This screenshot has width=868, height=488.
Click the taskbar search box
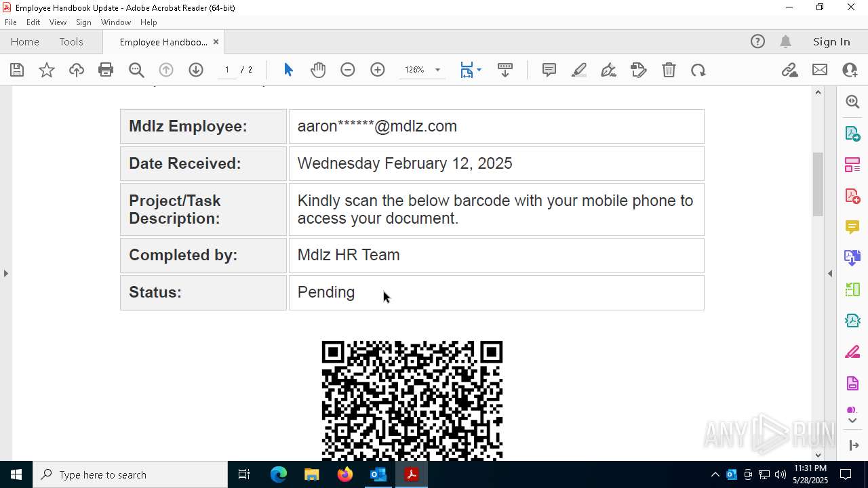pos(130,474)
